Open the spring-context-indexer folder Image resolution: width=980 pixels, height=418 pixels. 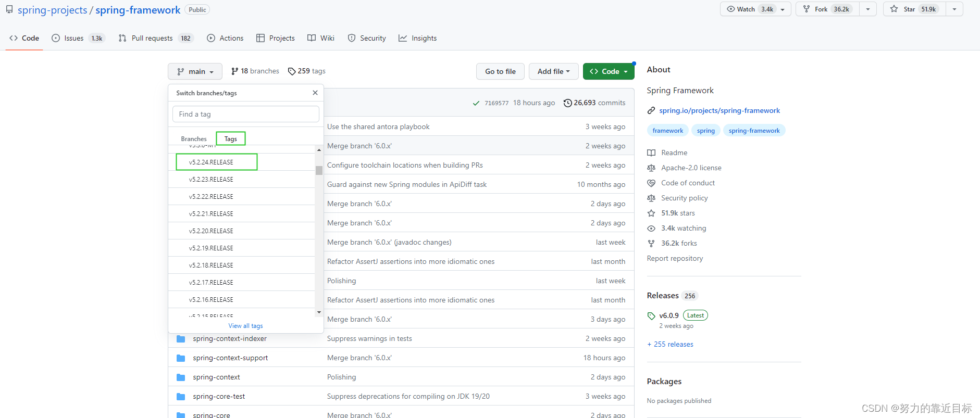[230, 338]
